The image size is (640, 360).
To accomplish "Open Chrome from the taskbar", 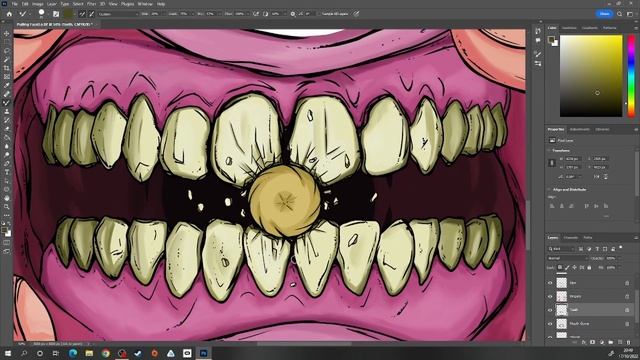I will [x=106, y=353].
